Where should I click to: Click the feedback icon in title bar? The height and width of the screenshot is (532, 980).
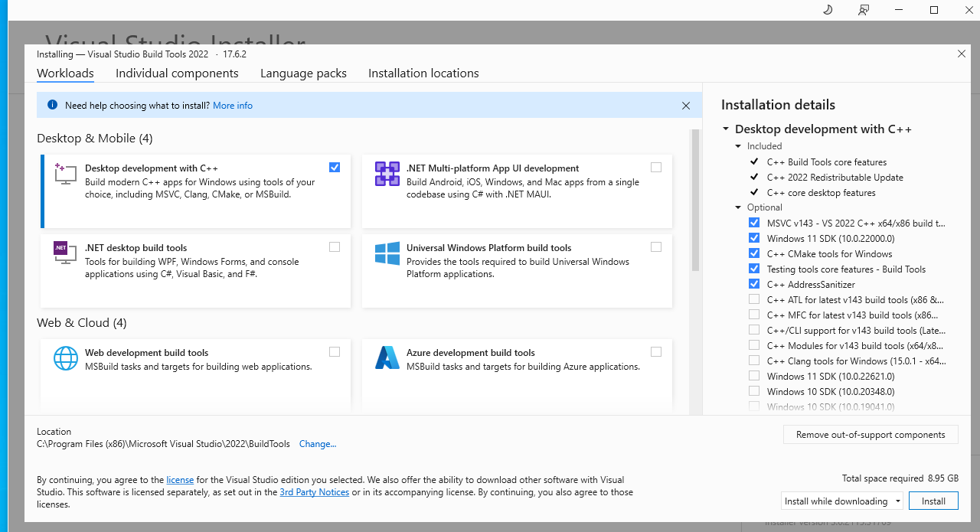[864, 10]
